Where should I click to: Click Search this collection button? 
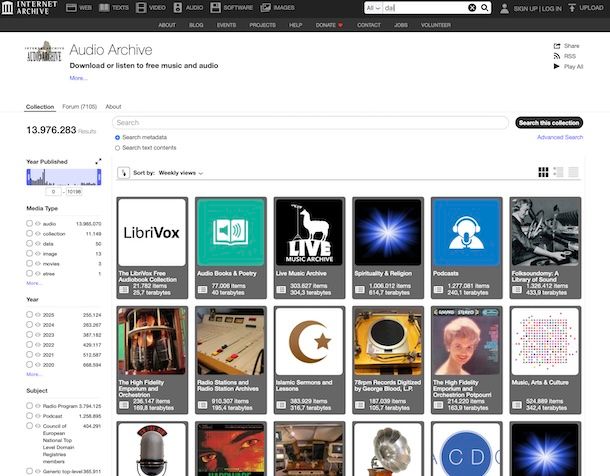549,123
